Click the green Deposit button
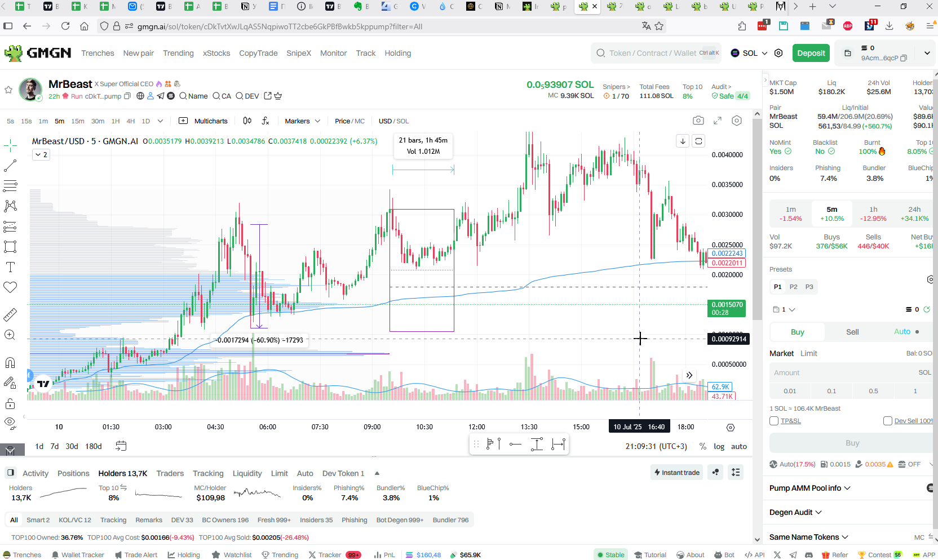Image resolution: width=938 pixels, height=560 pixels. 811,53
